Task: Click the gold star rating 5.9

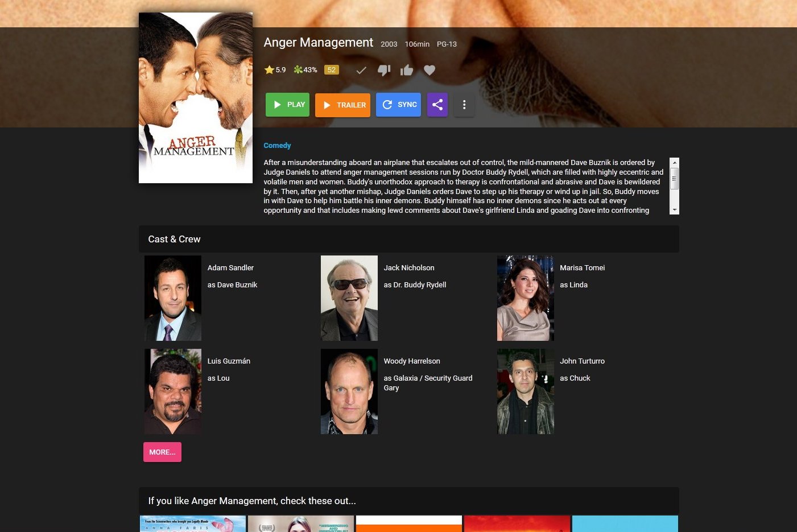Action: (275, 70)
